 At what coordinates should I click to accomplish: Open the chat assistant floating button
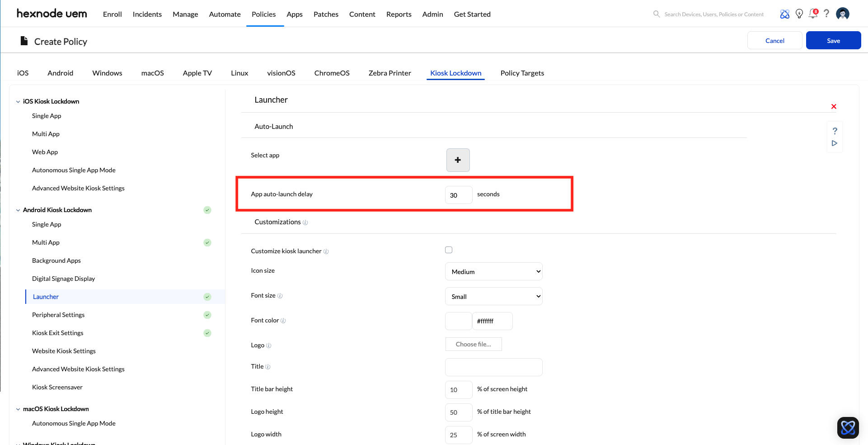point(848,428)
